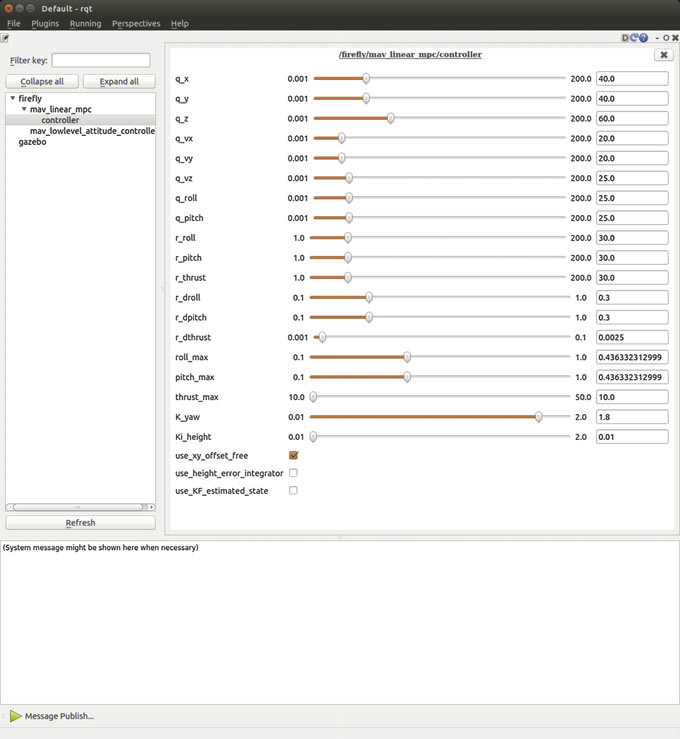680x739 pixels.
Task: Click the r_dthrust value field showing 0.0025
Action: click(632, 337)
